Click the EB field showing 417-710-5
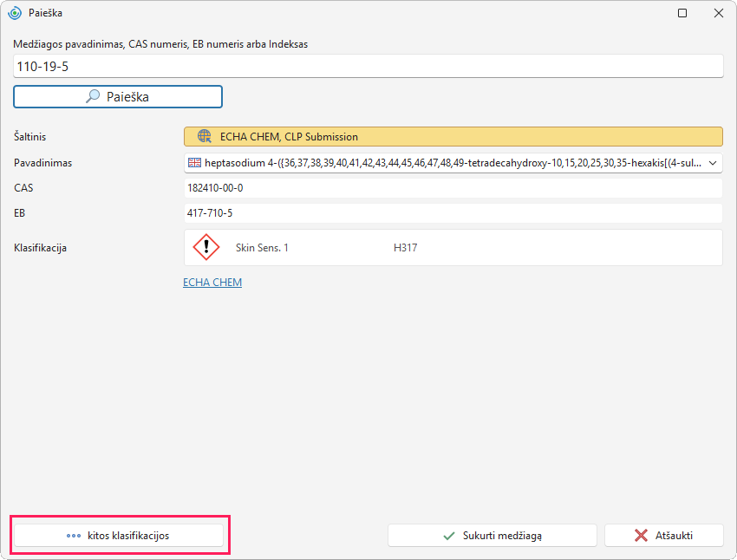This screenshot has height=560, width=737. tap(453, 213)
